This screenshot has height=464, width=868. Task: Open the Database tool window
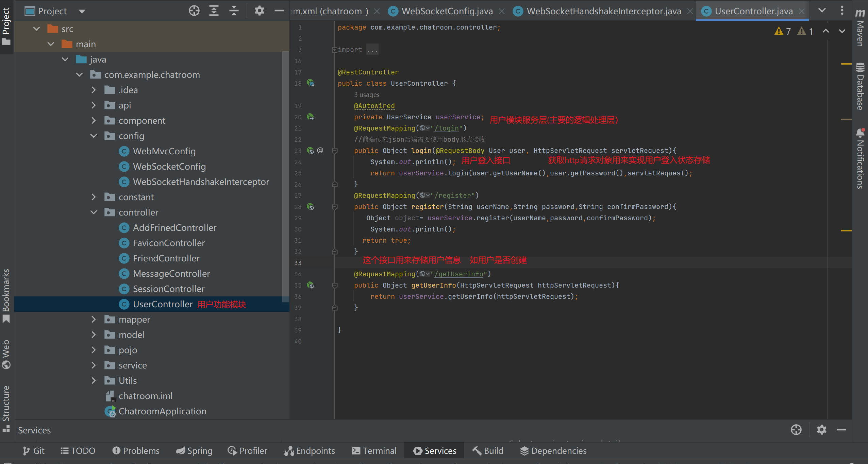[860, 87]
